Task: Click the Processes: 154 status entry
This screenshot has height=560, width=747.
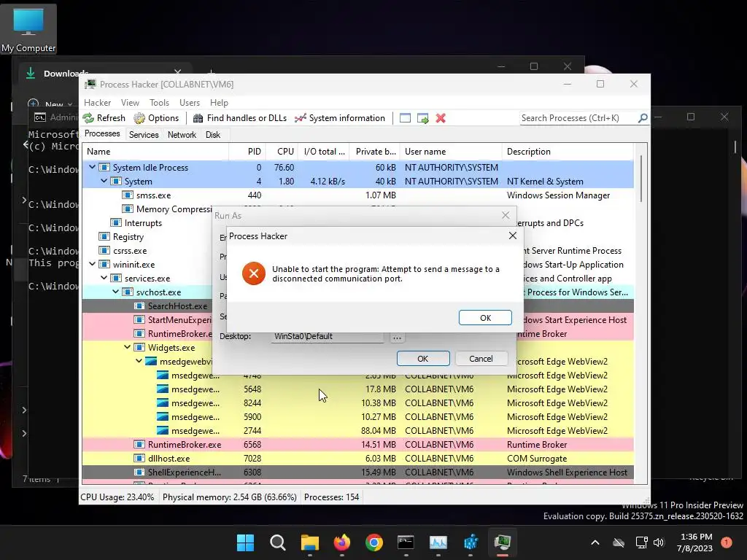Action: point(332,497)
